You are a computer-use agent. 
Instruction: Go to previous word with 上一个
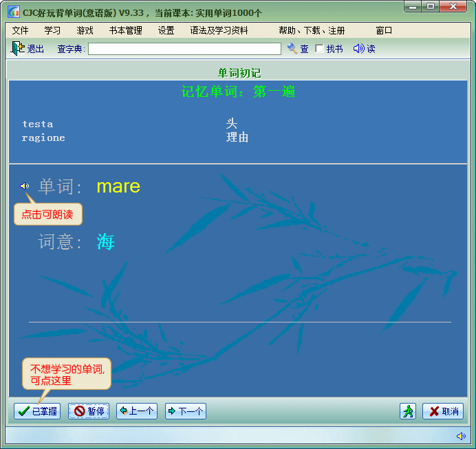click(137, 411)
